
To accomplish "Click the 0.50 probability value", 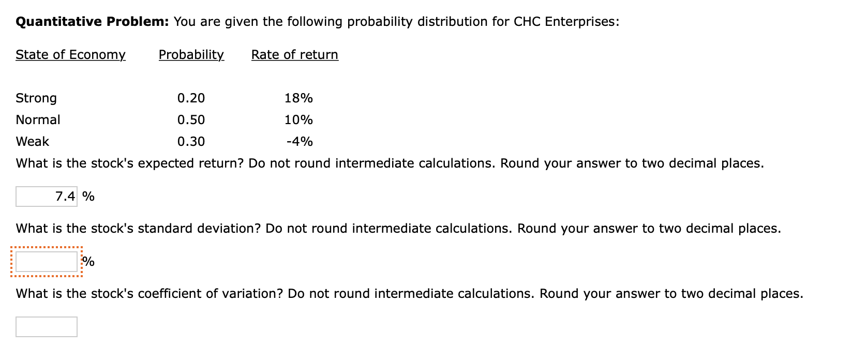I will (190, 119).
